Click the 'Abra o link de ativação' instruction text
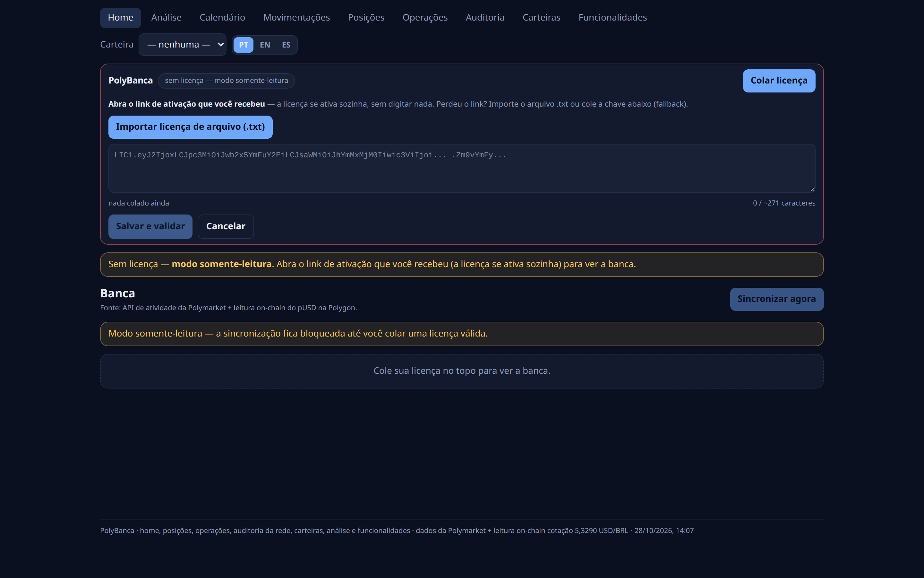924x578 pixels. click(x=398, y=104)
